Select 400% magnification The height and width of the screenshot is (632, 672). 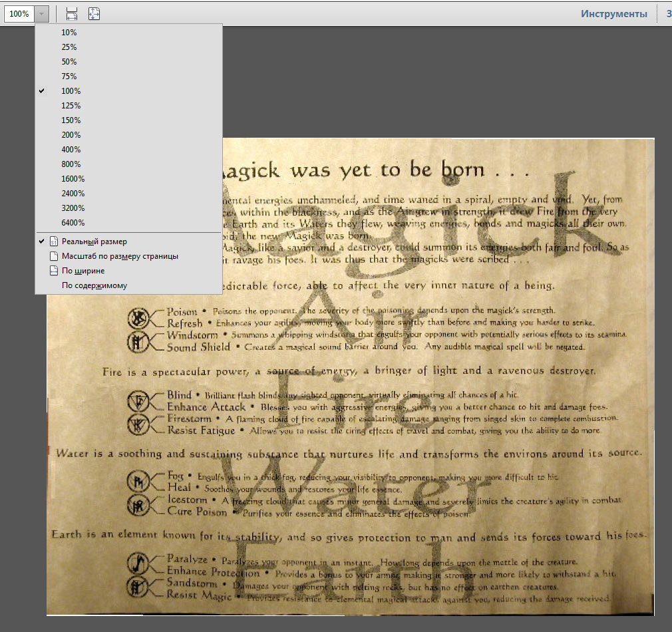coord(71,150)
